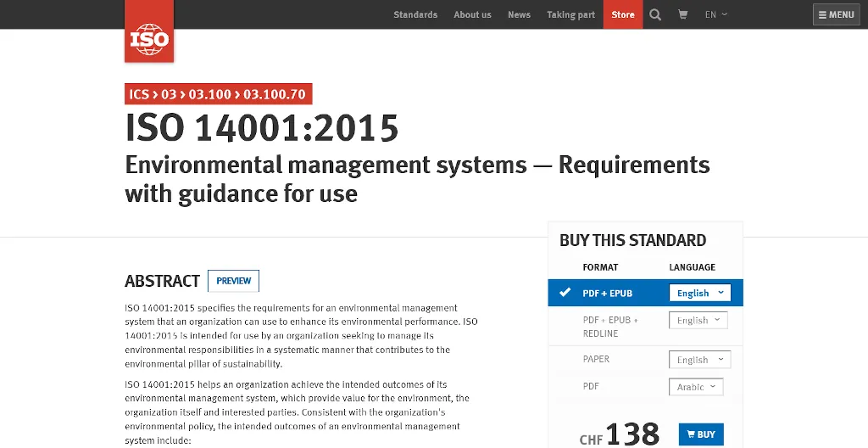Click the ICS breadcrumb link
Image resolution: width=868 pixels, height=448 pixels.
click(x=139, y=94)
